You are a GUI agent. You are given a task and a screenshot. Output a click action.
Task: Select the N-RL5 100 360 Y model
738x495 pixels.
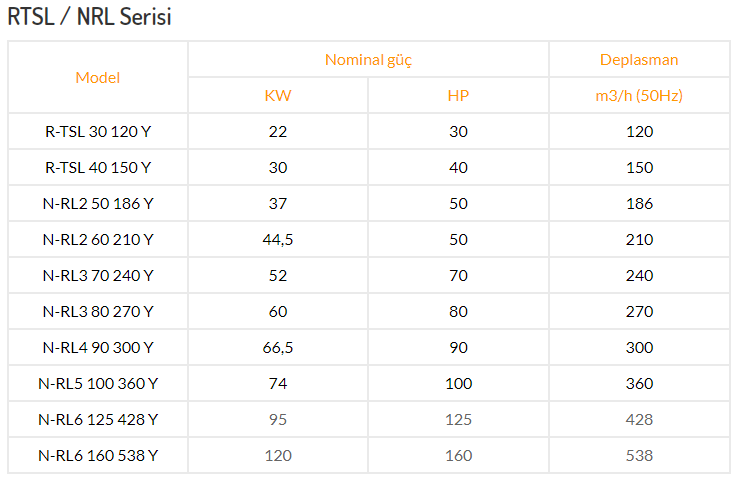98,383
